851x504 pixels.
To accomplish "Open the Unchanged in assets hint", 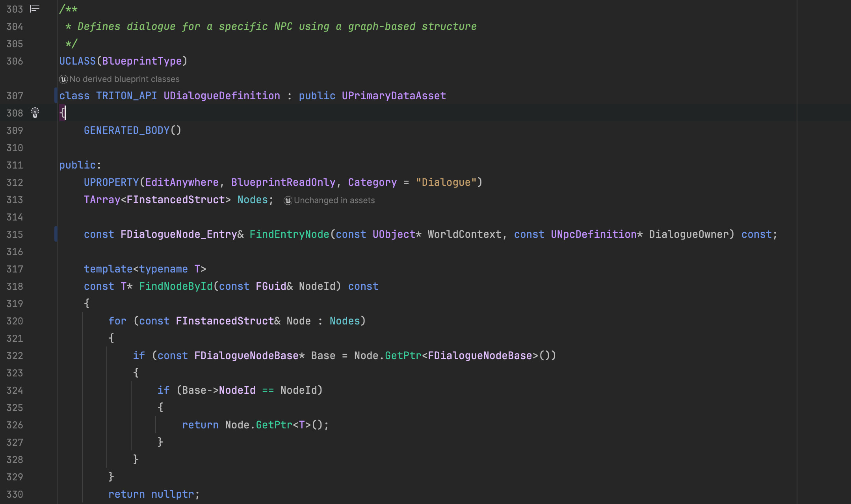I will click(334, 200).
